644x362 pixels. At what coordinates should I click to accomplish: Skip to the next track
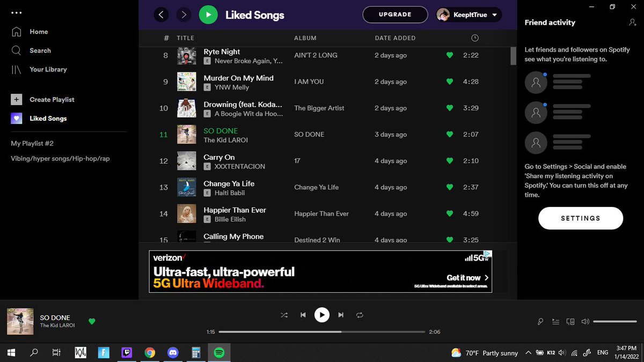tap(341, 315)
